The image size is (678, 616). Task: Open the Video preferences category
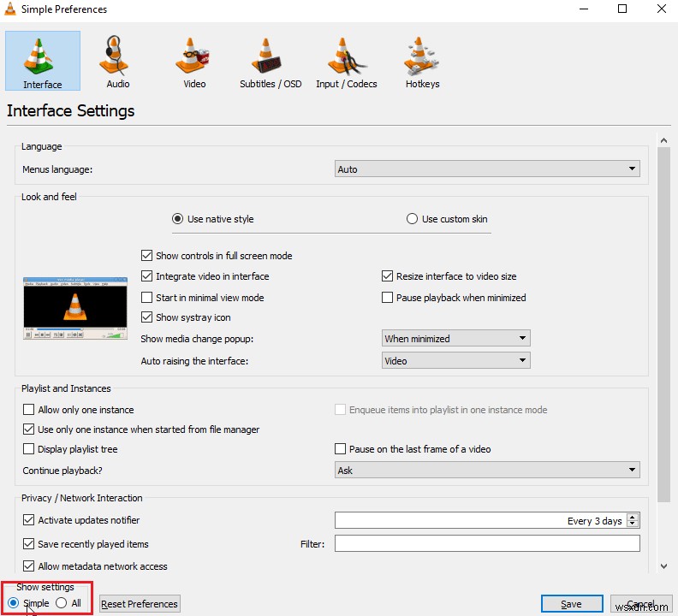coord(194,61)
